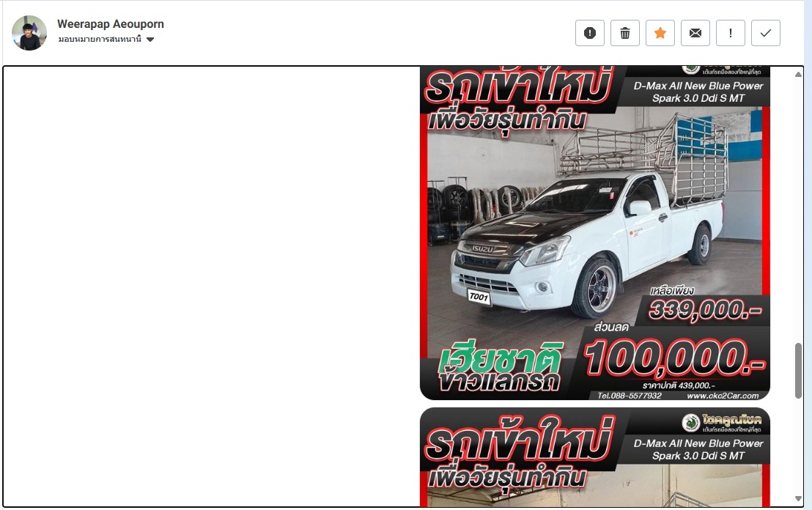
Task: Click the www.ckc2Car.com text on the ad
Action: pyautogui.click(x=723, y=396)
